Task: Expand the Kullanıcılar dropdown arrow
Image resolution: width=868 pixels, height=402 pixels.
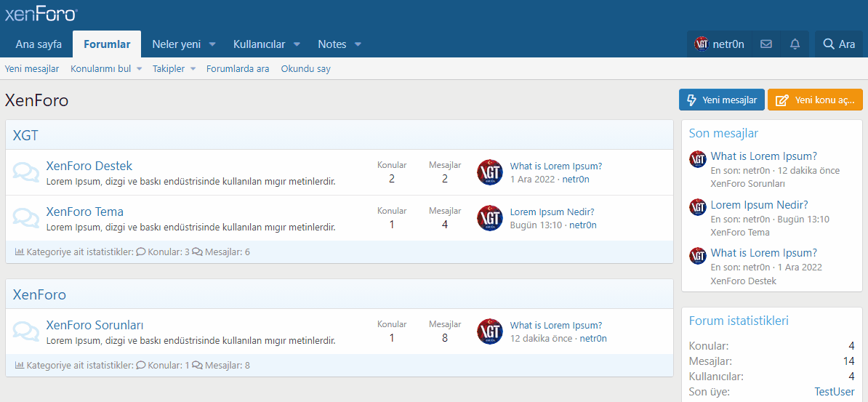Action: point(297,44)
